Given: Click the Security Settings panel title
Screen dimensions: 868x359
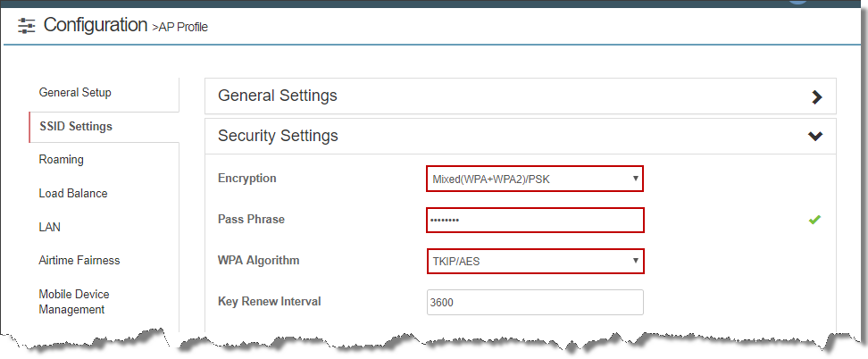Looking at the screenshot, I should coord(278,136).
